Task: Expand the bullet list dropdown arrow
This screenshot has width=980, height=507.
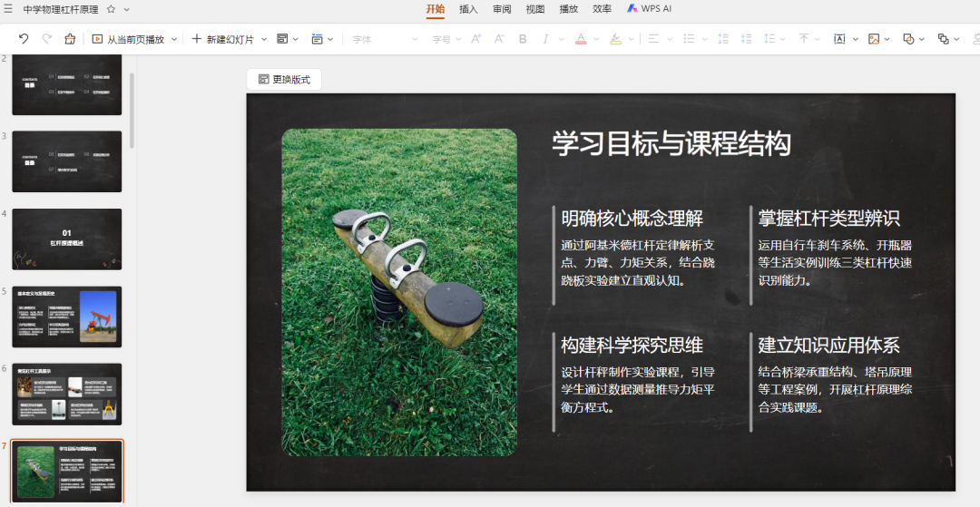Action: tap(704, 39)
